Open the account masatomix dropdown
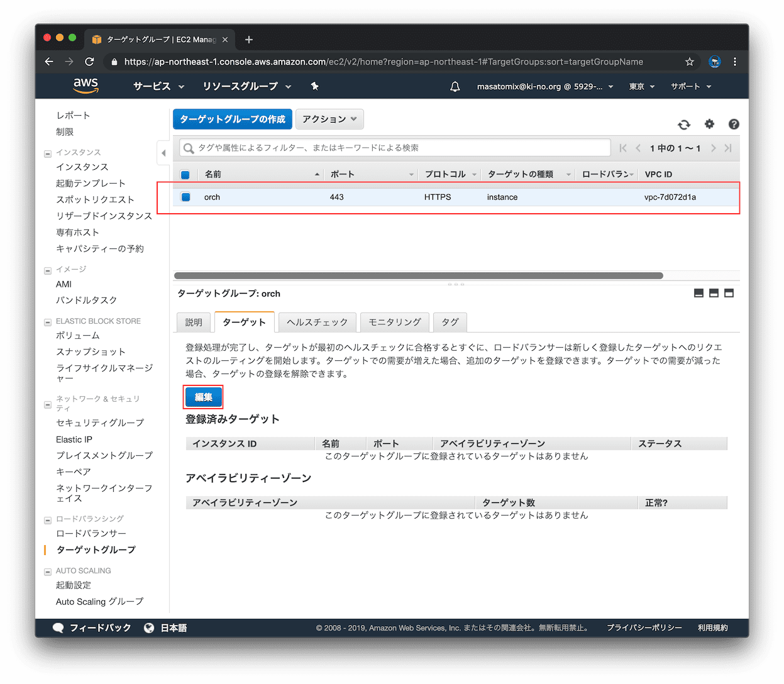Viewport: 784px width, 684px height. click(x=545, y=86)
